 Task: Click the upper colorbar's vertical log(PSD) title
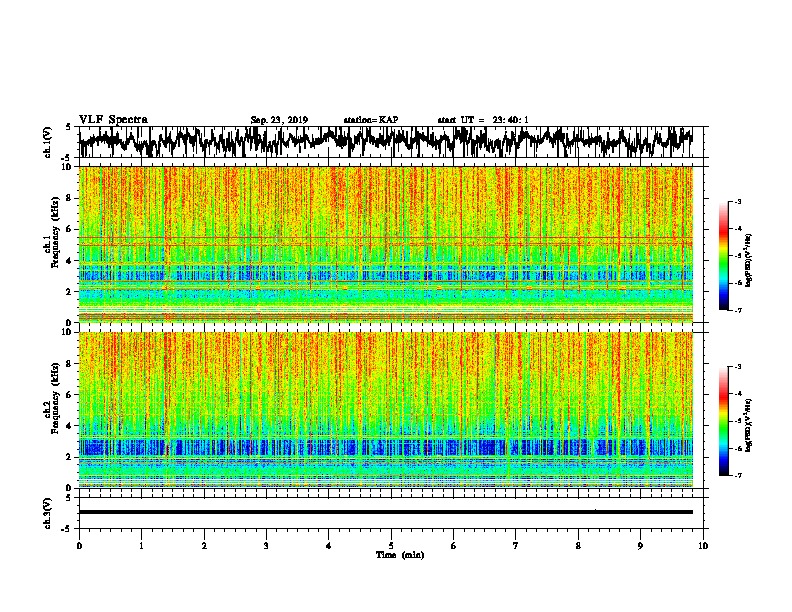coord(749,260)
